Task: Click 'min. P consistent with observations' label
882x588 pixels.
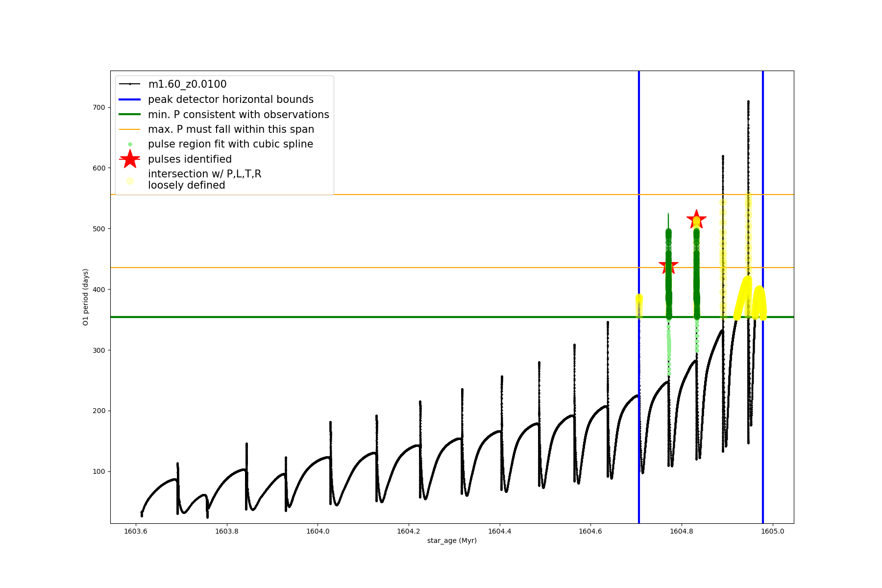Action: [239, 115]
